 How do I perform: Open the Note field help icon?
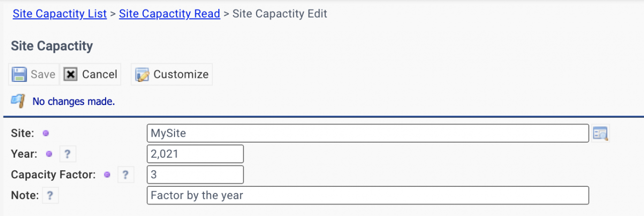click(50, 195)
